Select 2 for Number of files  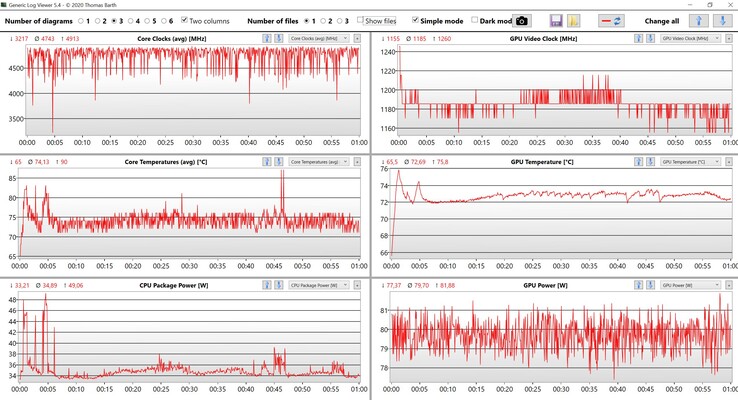tap(323, 21)
